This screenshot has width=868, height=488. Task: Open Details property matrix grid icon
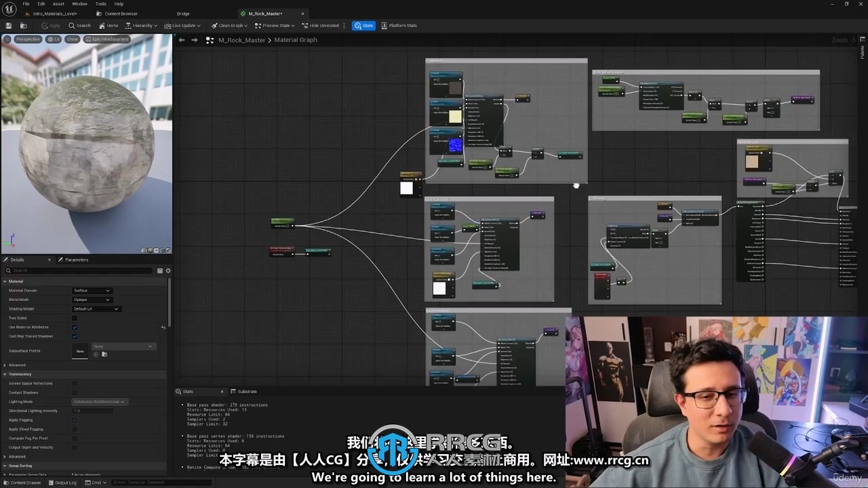[x=160, y=270]
